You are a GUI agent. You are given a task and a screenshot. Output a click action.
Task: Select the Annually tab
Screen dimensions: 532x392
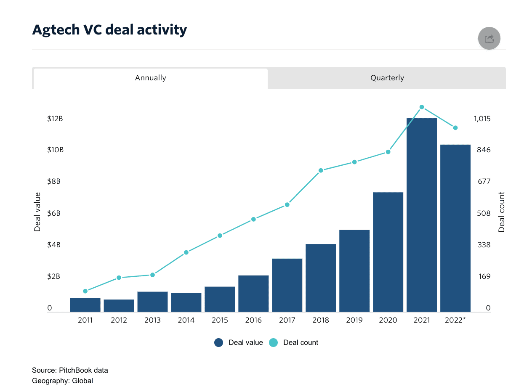[151, 78]
